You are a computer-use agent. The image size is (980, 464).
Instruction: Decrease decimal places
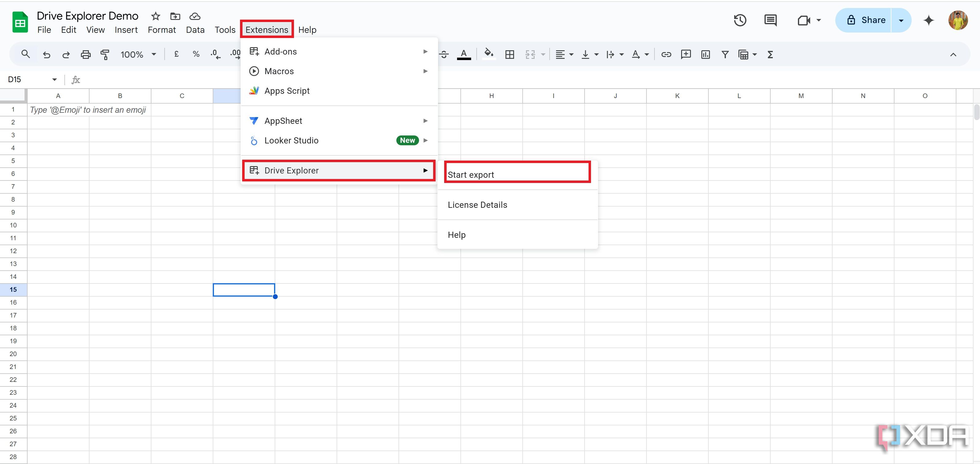[215, 54]
